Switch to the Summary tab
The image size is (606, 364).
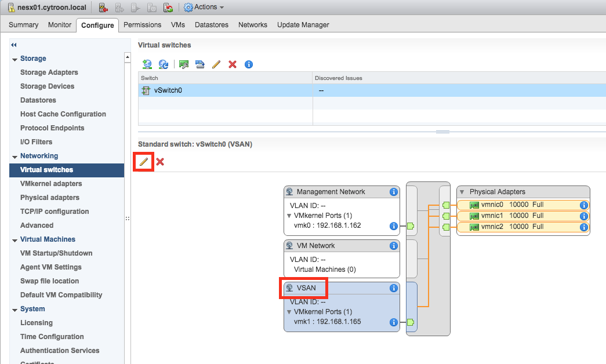(24, 25)
